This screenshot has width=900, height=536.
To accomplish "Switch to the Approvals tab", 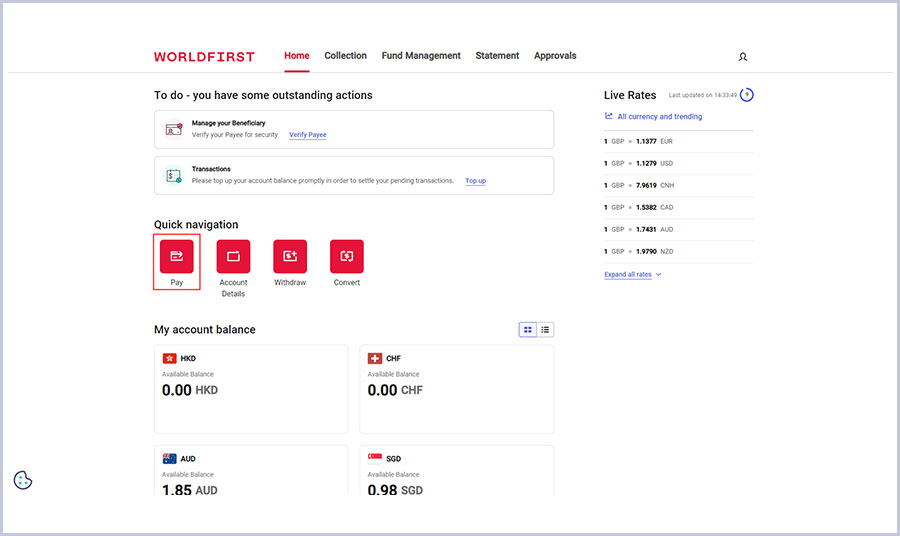I will coord(555,56).
